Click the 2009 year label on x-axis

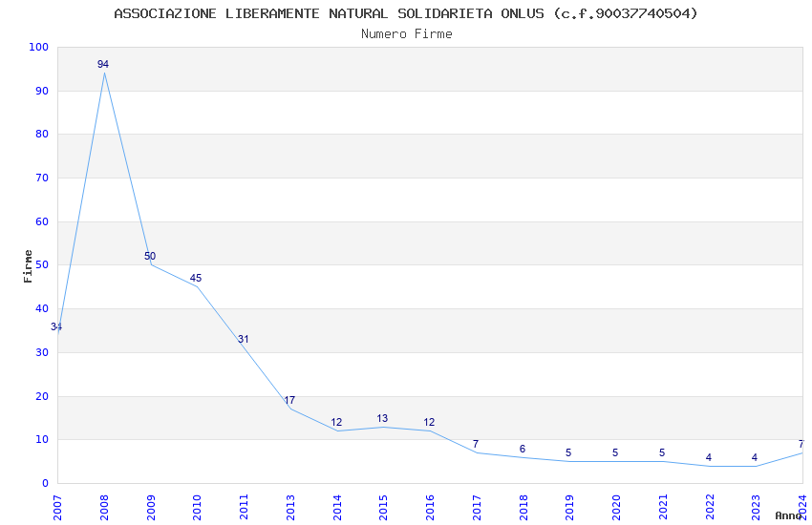[151, 507]
